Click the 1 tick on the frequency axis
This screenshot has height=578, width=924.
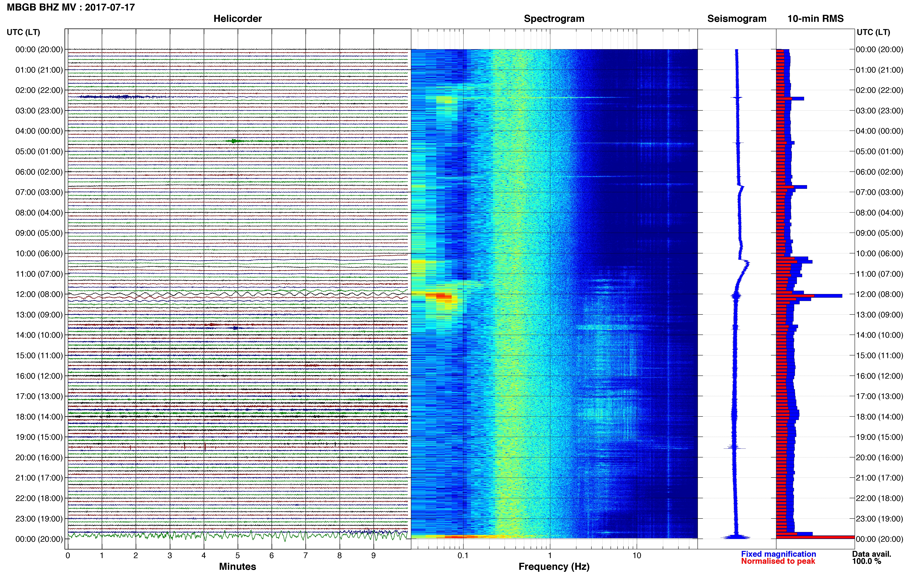550,555
